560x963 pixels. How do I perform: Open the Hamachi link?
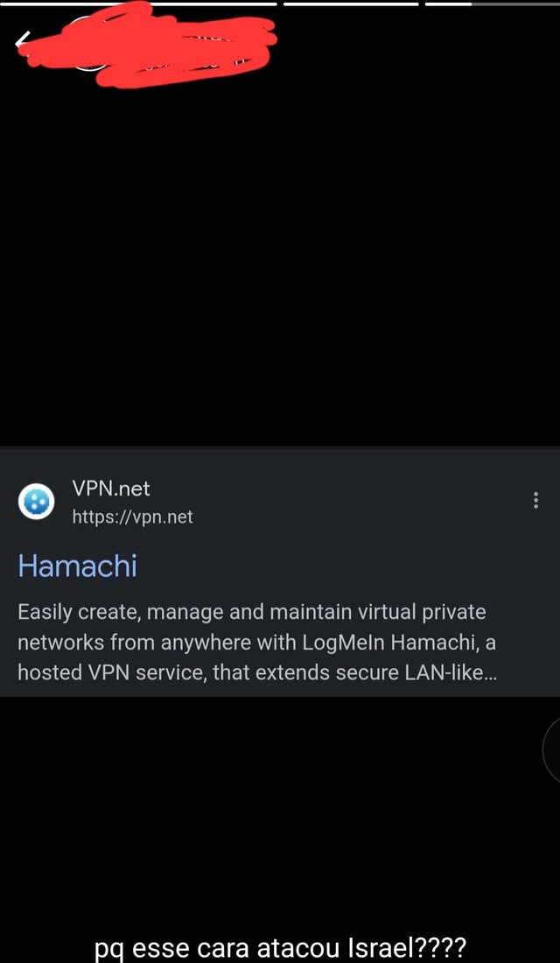coord(77,566)
